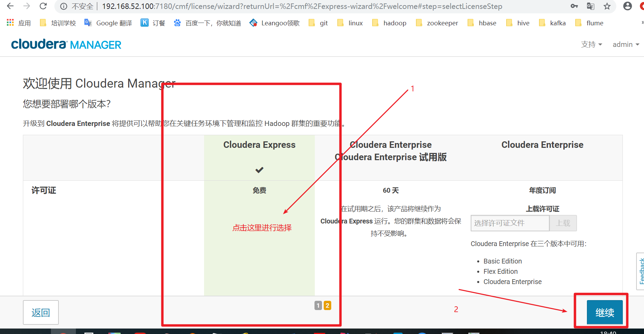Open the Leangoo领歌 bookmark
644x334 pixels.
click(x=274, y=23)
